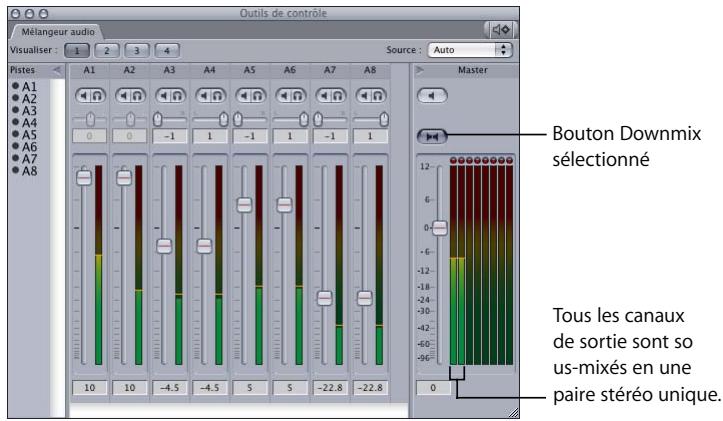Click the A1 level field showing 10
The width and height of the screenshot is (723, 421).
pos(89,388)
